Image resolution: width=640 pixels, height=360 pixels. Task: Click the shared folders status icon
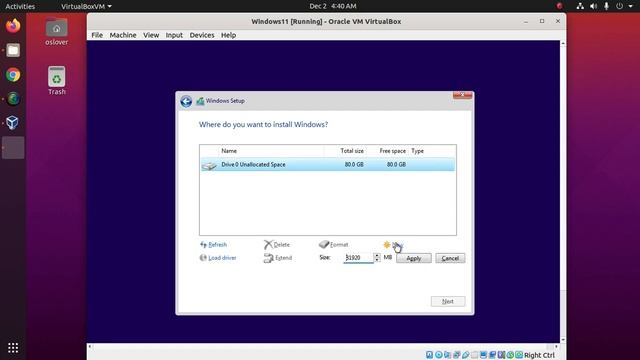coord(475,355)
